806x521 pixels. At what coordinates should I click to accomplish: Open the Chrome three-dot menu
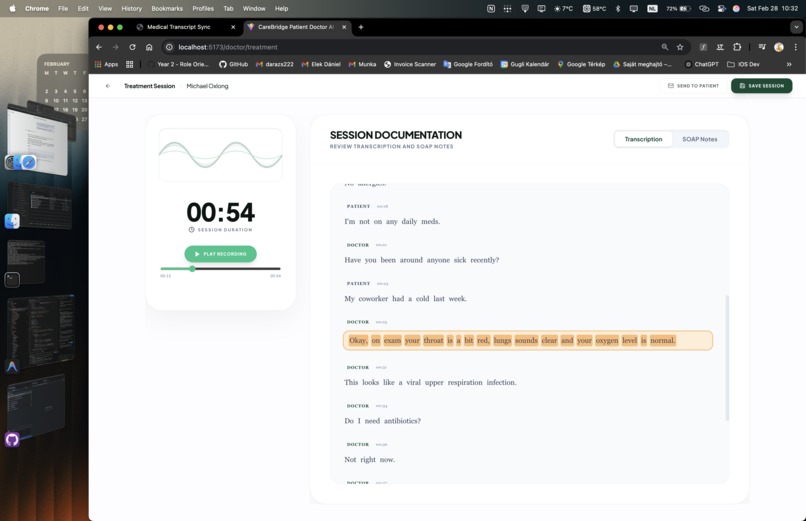(796, 47)
